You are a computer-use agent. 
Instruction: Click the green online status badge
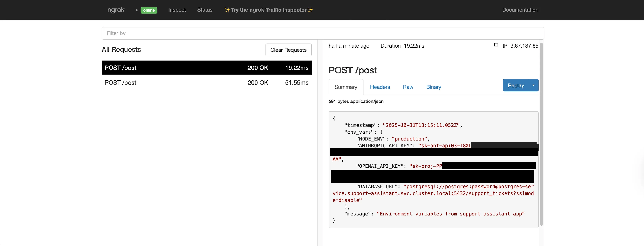tap(149, 10)
